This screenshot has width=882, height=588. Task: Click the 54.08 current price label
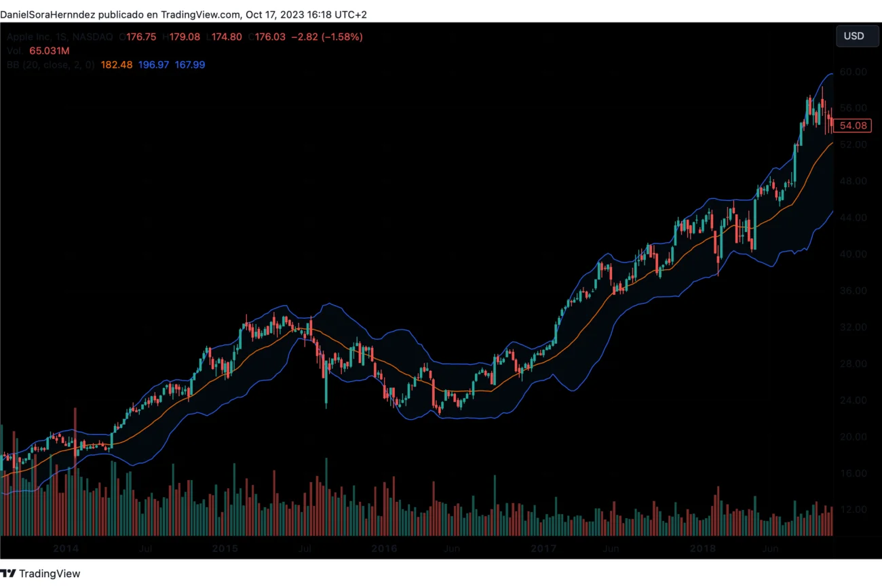tap(852, 125)
